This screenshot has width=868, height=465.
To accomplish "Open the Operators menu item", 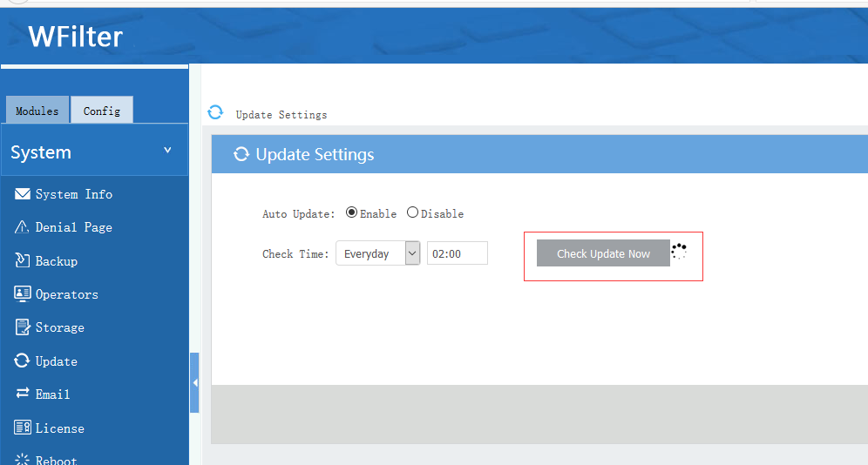I will point(67,294).
